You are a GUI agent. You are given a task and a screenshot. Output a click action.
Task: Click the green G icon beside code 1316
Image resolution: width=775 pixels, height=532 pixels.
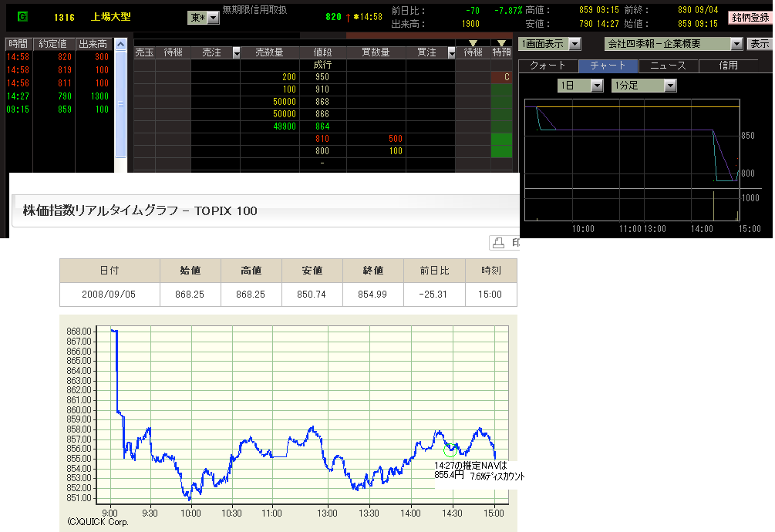pos(22,16)
